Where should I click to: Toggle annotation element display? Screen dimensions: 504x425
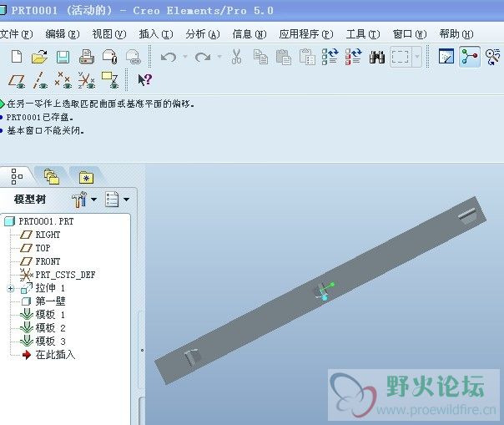(109, 80)
